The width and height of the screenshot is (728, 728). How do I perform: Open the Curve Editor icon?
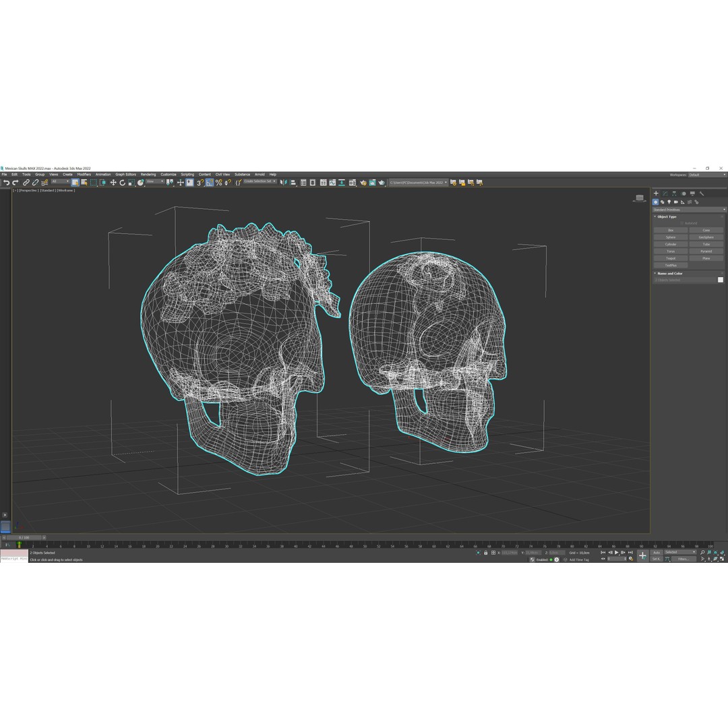click(x=332, y=183)
